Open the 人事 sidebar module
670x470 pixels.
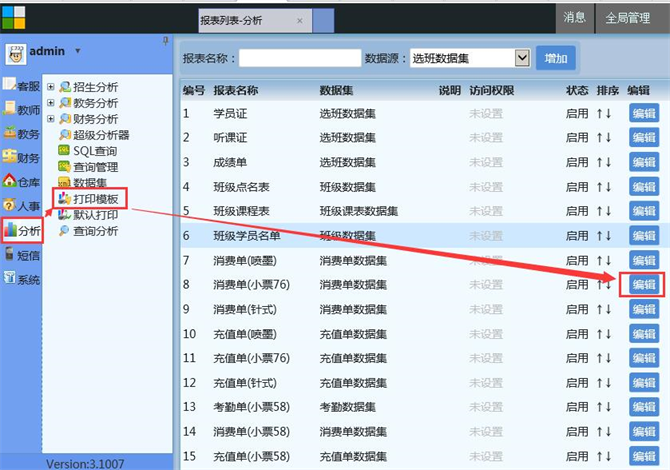click(21, 206)
